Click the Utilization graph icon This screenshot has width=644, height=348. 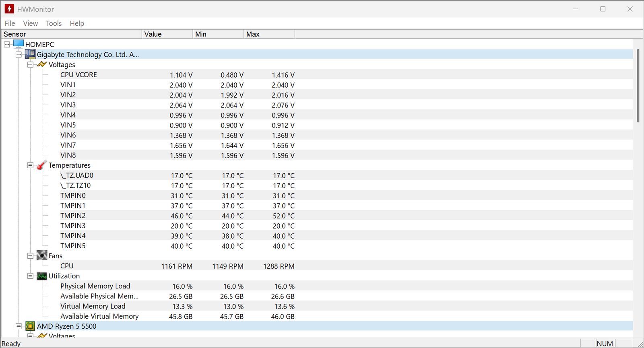point(42,276)
